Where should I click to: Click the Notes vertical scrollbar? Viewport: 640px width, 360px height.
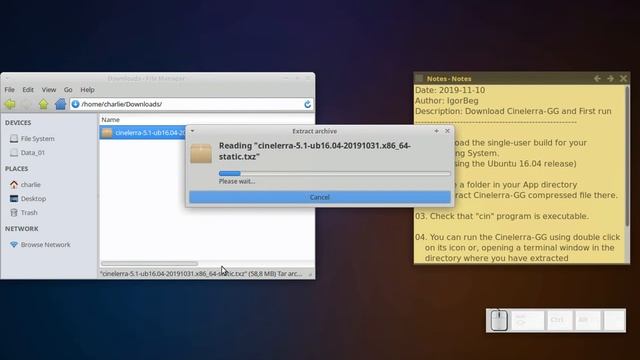point(627,156)
